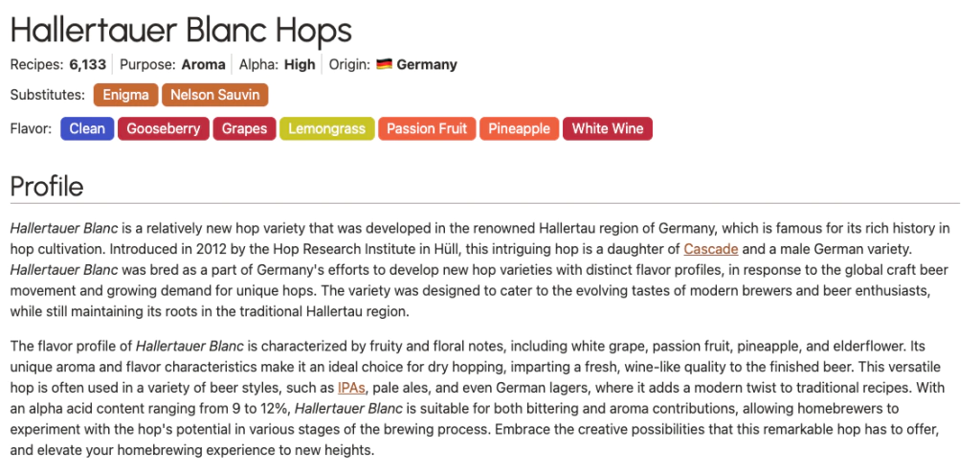Follow the Cascade hop link

710,249
